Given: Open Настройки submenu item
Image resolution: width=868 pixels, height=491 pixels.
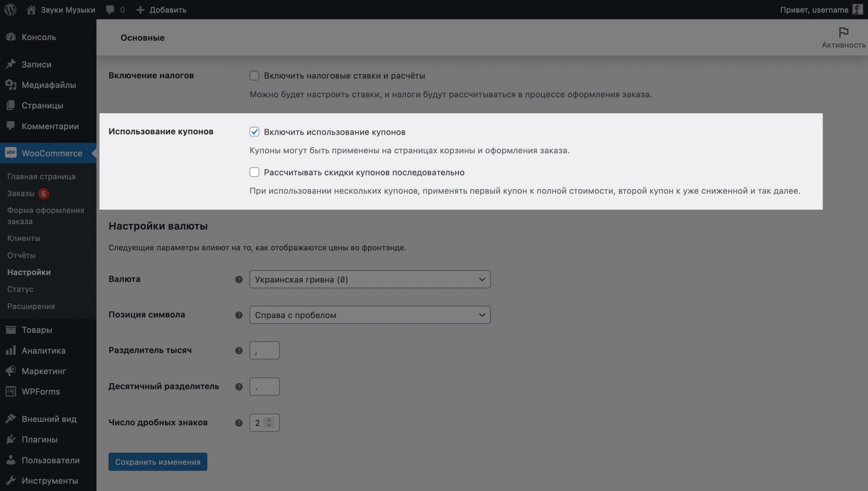Looking at the screenshot, I should [29, 272].
